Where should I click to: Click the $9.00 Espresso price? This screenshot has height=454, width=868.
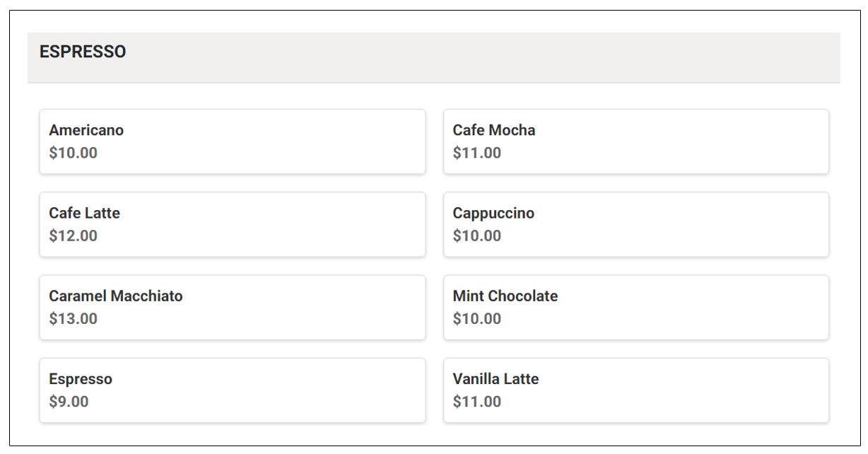(69, 402)
